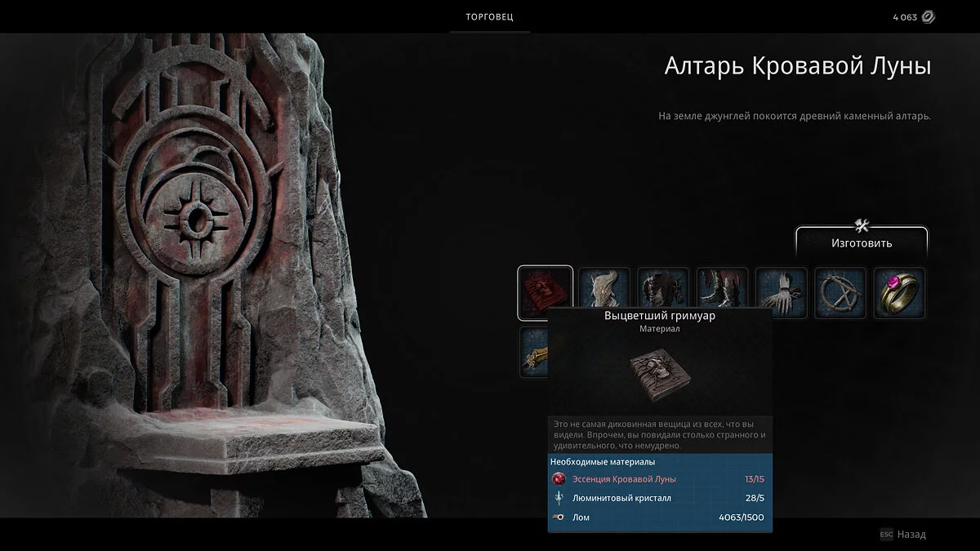Click the Выцветший гримуар tooltip title
This screenshot has width=980, height=551.
pyautogui.click(x=660, y=316)
